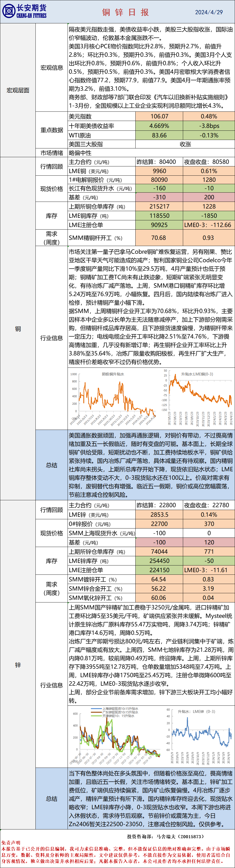This screenshot has height=868, width=235.
Task: Click the 0#锌报价 change 370
Action: [x=209, y=524]
